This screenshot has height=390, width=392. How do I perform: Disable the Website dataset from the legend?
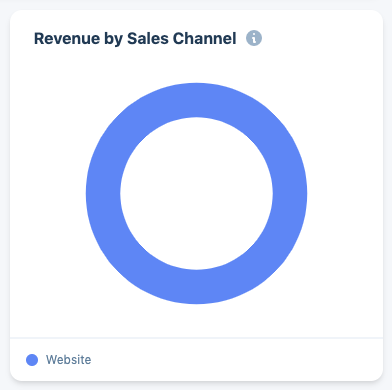[59, 360]
